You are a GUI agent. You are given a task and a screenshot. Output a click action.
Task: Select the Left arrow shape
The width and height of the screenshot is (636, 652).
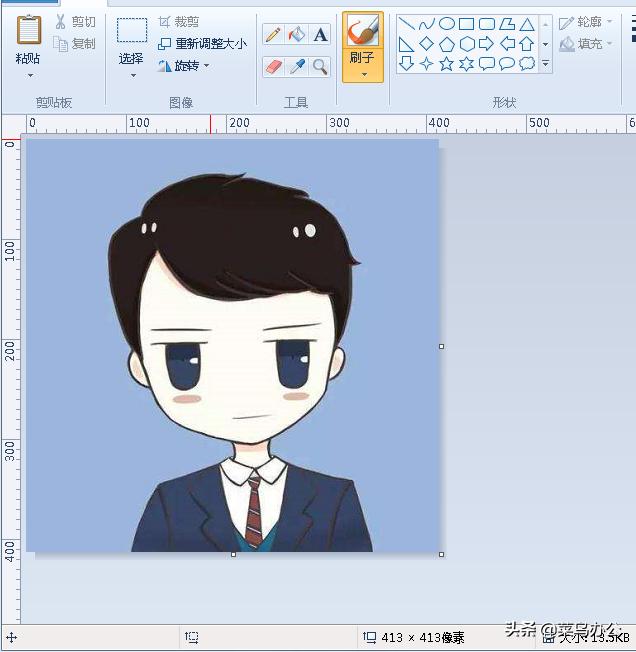(507, 44)
